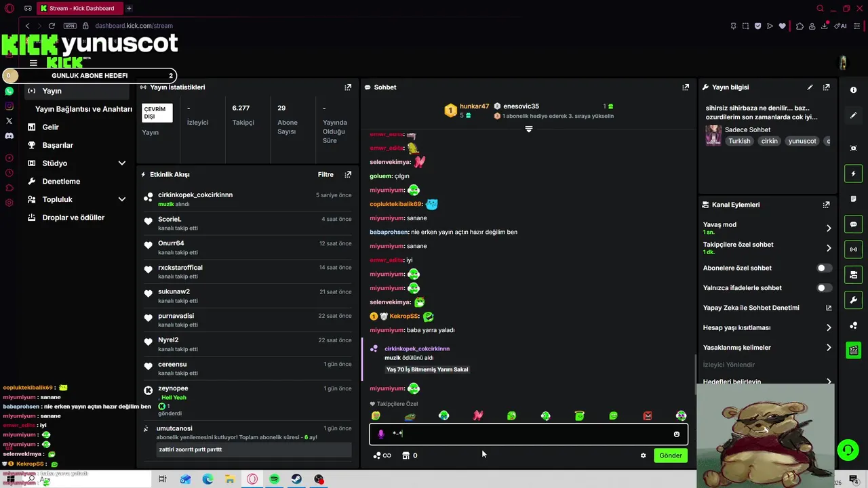Image resolution: width=868 pixels, height=488 pixels.
Task: Insert the red angry face emote
Action: click(x=647, y=415)
